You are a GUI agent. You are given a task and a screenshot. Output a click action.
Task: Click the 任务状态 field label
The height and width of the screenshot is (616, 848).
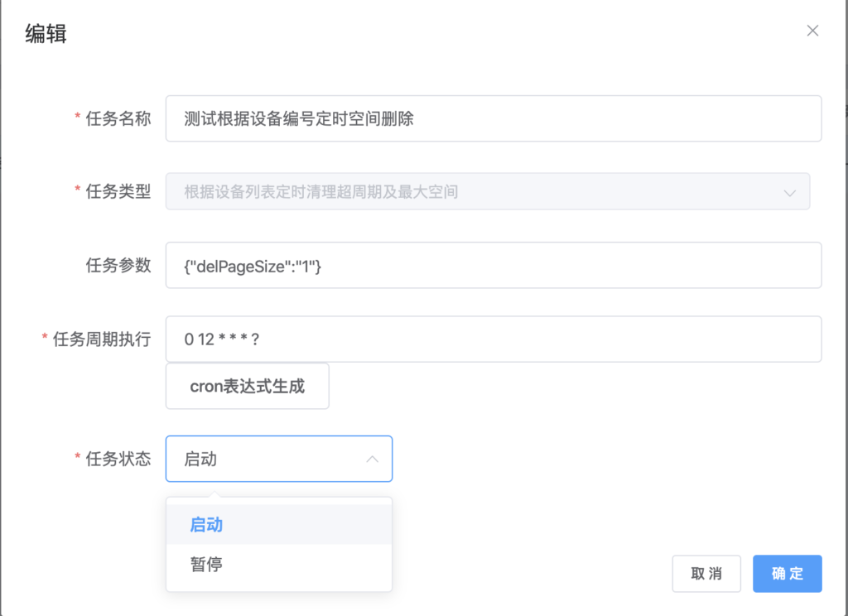click(118, 459)
